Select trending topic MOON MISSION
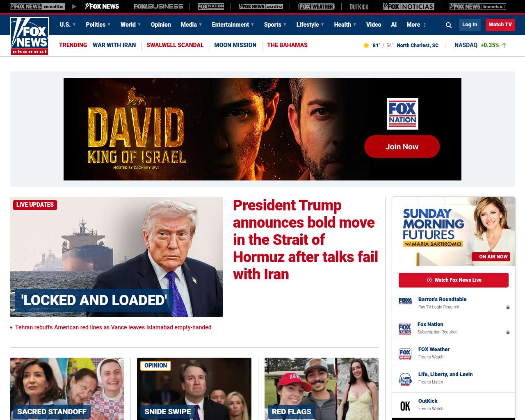This screenshot has width=525, height=420. tap(235, 45)
